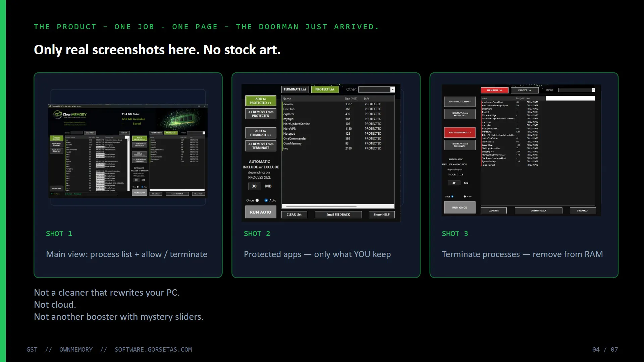Click Show HELP button in Shot 3
Screen dimensions: 644x362
583,210
